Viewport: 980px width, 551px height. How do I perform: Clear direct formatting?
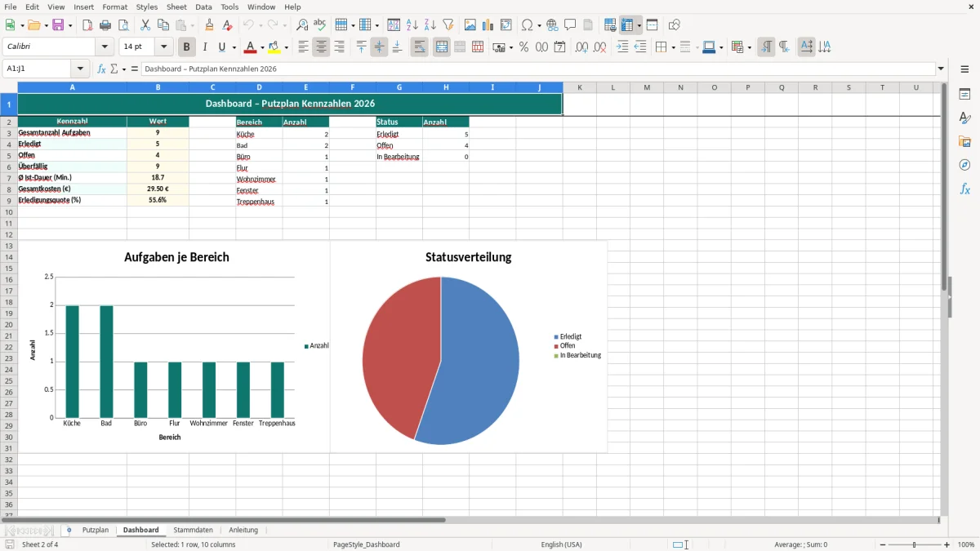click(x=228, y=25)
